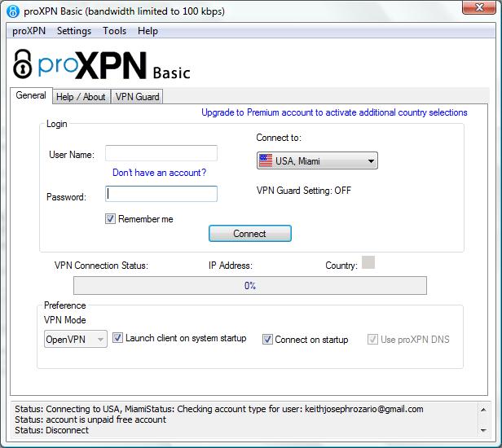The height and width of the screenshot is (448, 502).
Task: Click the proXPN padlock icon in the title bar
Action: [x=13, y=11]
